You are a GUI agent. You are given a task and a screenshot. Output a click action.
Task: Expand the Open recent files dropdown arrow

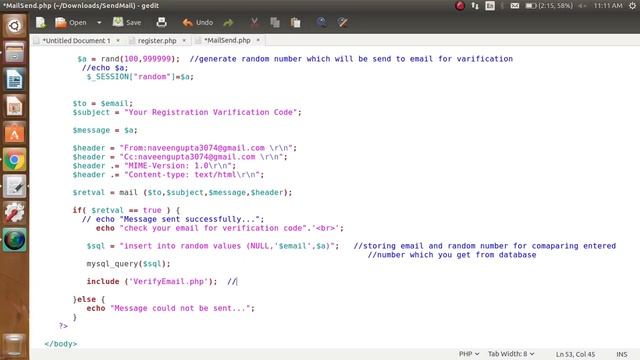point(99,23)
